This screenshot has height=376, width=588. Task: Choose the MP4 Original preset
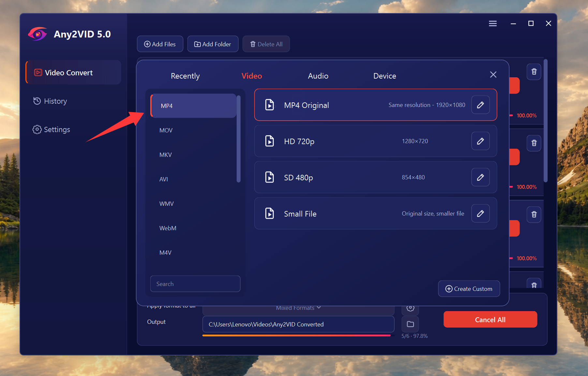tap(375, 105)
